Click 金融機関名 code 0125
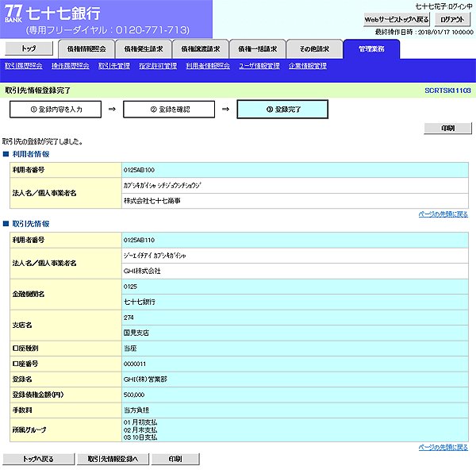The height and width of the screenshot is (470, 476). (130, 287)
